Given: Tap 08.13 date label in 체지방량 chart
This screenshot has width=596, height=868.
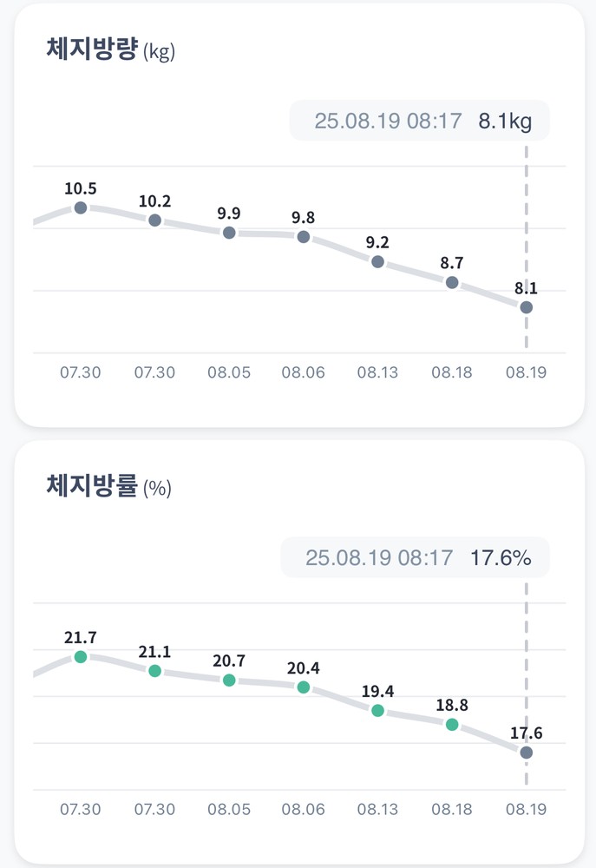Looking at the screenshot, I should [x=377, y=373].
